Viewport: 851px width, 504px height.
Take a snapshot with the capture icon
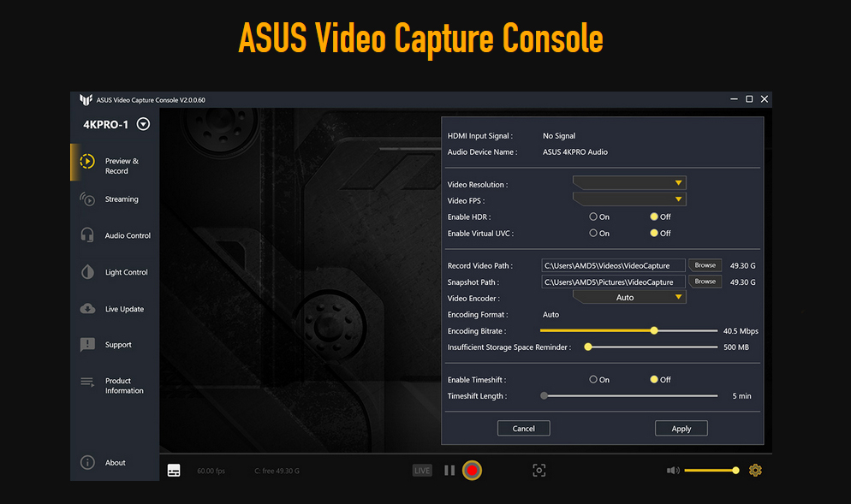(x=539, y=471)
